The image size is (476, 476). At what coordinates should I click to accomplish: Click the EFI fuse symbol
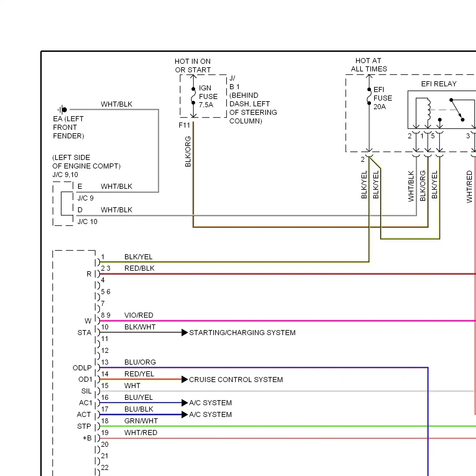pyautogui.click(x=369, y=96)
